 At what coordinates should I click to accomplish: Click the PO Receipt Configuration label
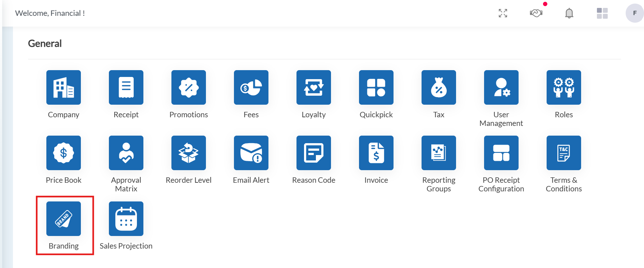(x=501, y=185)
